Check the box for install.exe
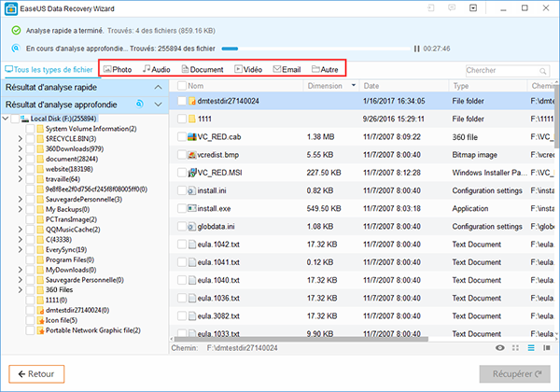The width and height of the screenshot is (560, 392). 182,208
